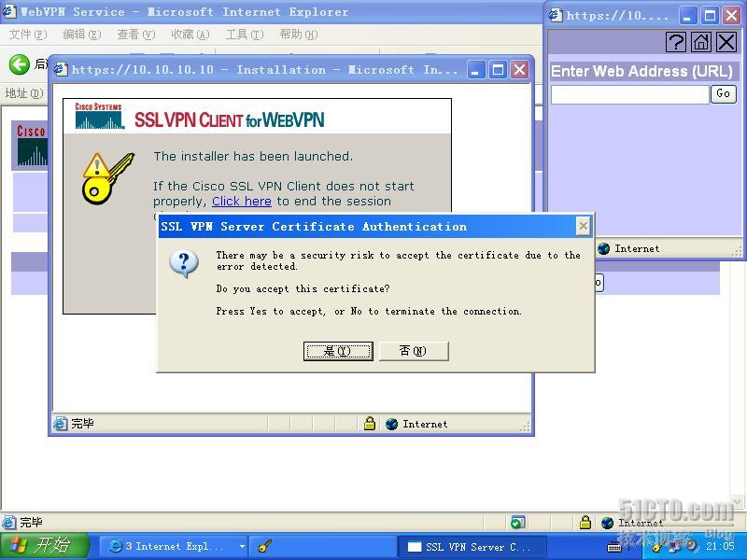Screen dimensions: 747x560
Task: Click the Internet globe in the main window status bar
Action: pos(607,523)
